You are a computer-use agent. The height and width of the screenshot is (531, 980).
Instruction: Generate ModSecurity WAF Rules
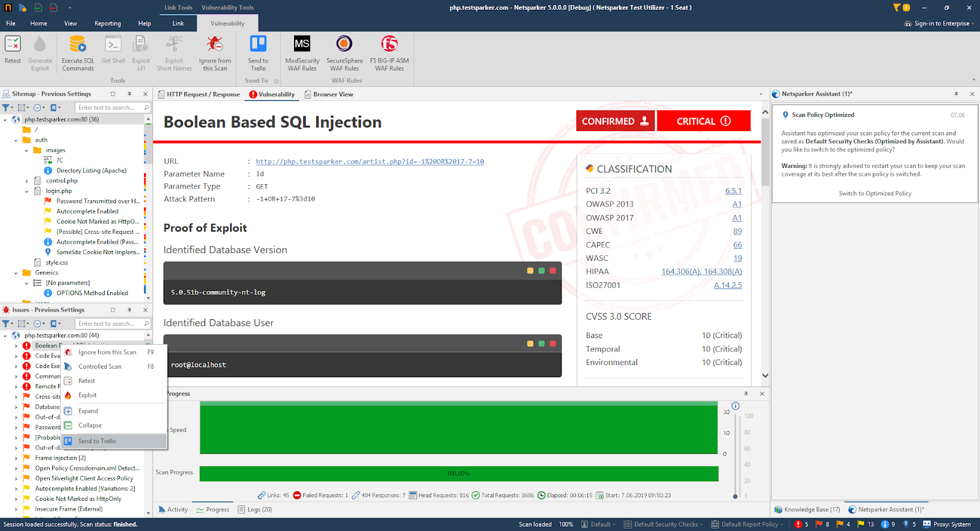[302, 45]
